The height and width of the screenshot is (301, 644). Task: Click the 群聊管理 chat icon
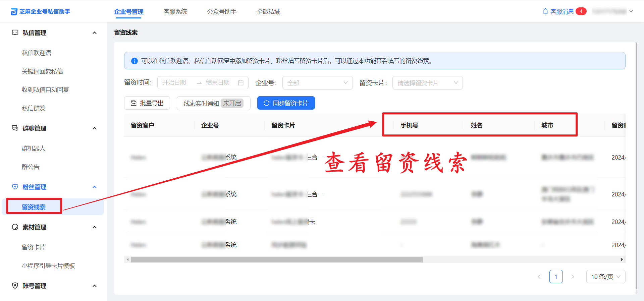click(x=15, y=128)
